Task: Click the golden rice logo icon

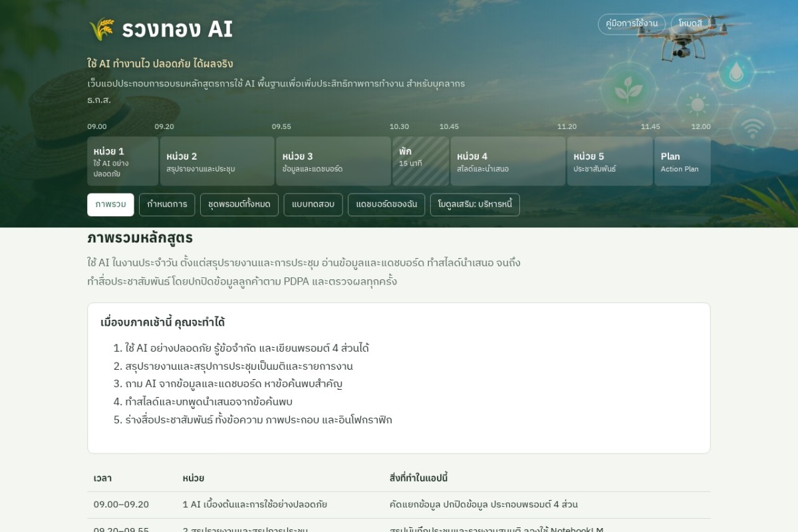Action: (x=102, y=29)
